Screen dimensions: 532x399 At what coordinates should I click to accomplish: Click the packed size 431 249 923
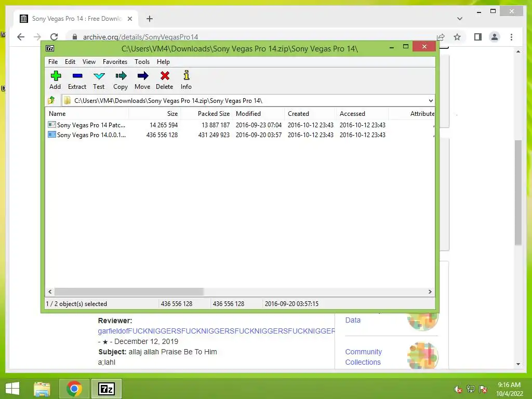click(x=214, y=135)
